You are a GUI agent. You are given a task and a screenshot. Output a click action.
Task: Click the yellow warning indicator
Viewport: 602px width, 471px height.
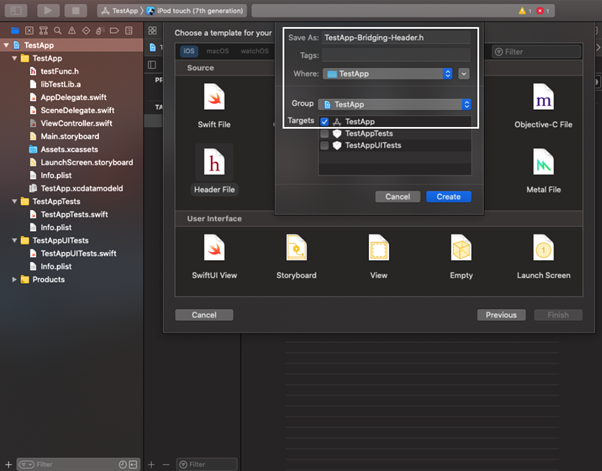[524, 11]
